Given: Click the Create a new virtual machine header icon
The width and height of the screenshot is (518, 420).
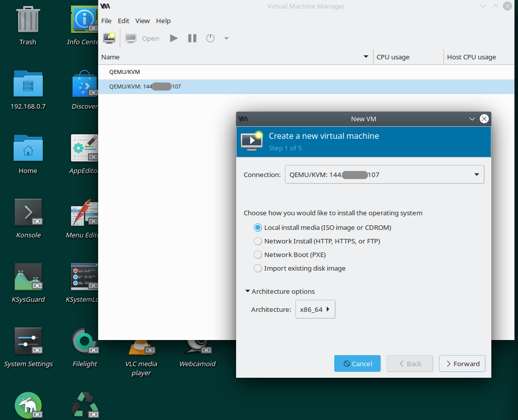Looking at the screenshot, I should tap(252, 141).
